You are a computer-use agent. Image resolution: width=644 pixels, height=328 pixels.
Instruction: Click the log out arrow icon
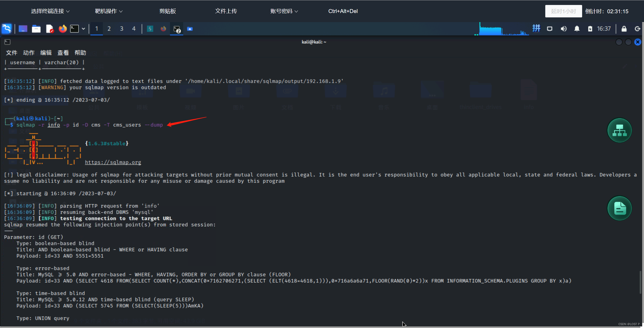click(x=637, y=29)
